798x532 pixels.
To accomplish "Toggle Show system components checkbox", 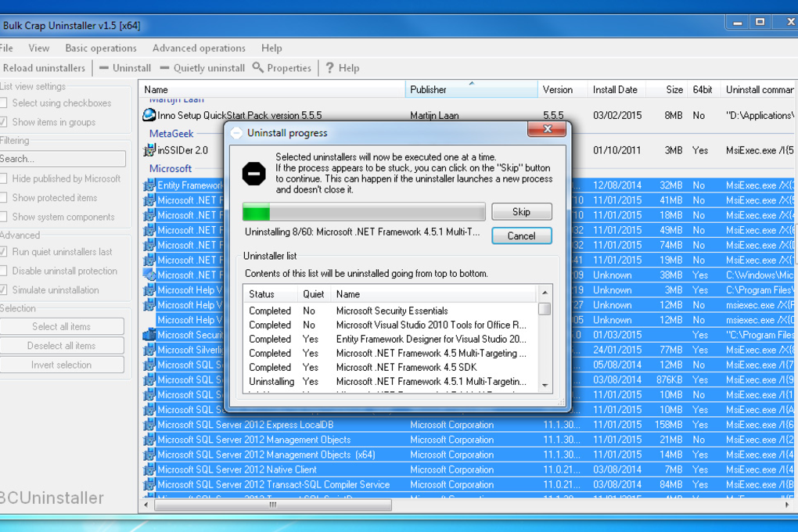I will coord(4,217).
